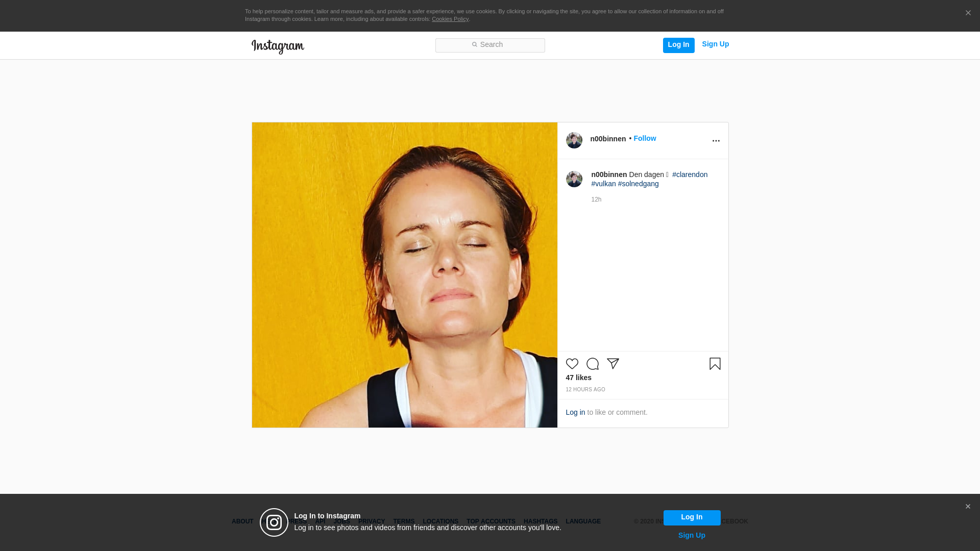This screenshot has width=980, height=551.
Task: Click the 12 HOURS AGO timestamp
Action: click(x=585, y=390)
